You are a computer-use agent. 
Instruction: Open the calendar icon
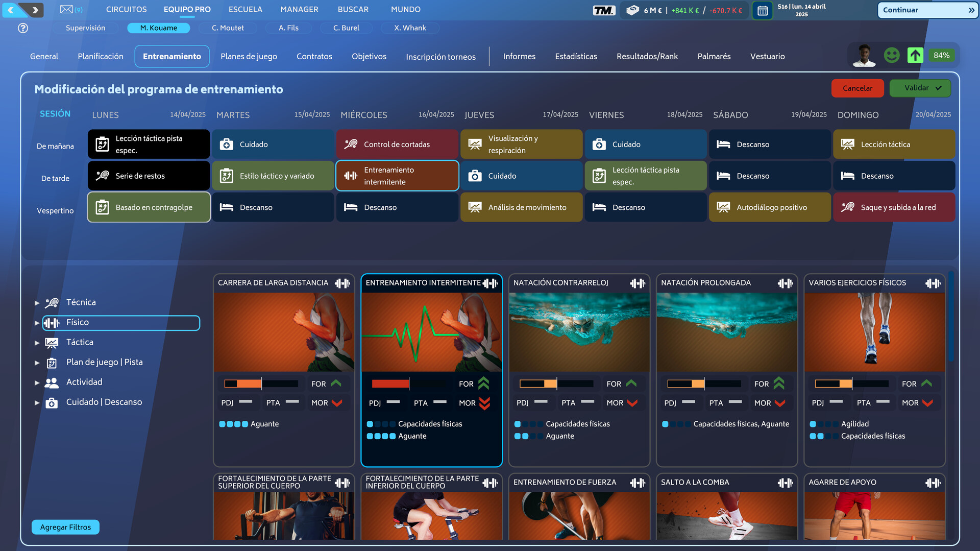(763, 10)
